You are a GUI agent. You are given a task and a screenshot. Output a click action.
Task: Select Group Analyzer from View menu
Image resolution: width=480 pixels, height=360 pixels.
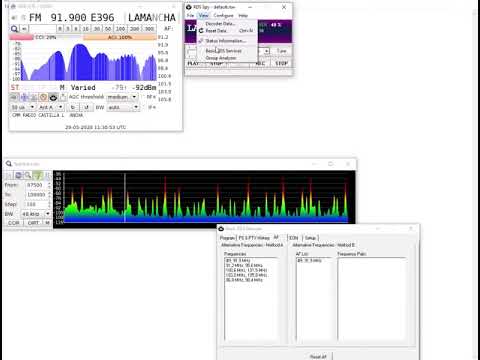pos(227,58)
